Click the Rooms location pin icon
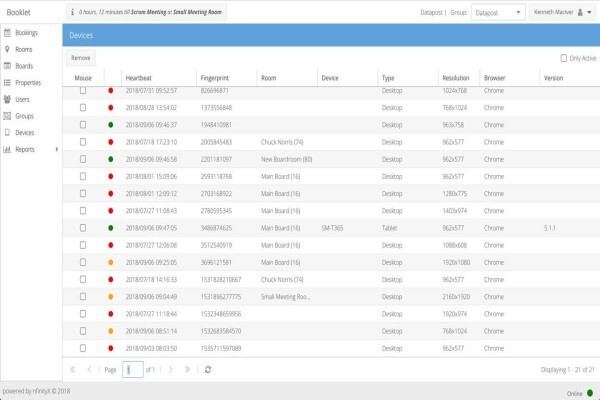600x400 pixels. (x=7, y=49)
